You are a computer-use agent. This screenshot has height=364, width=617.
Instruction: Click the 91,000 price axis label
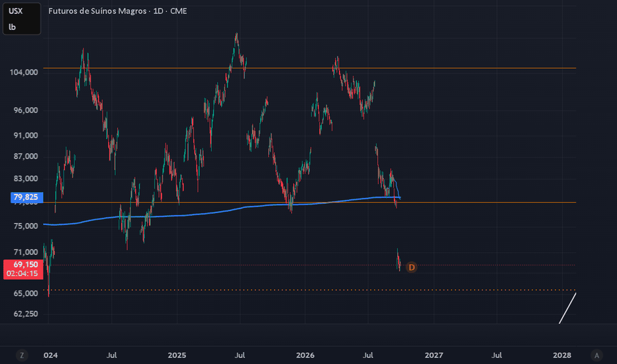click(x=26, y=136)
